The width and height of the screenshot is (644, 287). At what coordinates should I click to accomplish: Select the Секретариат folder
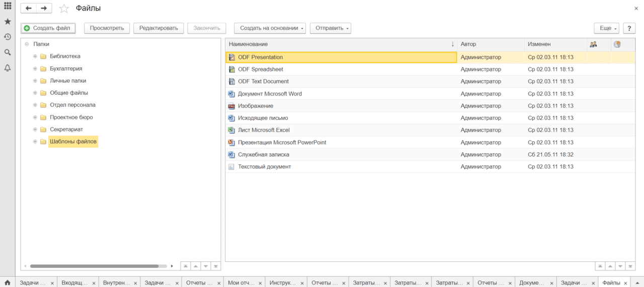pos(66,129)
